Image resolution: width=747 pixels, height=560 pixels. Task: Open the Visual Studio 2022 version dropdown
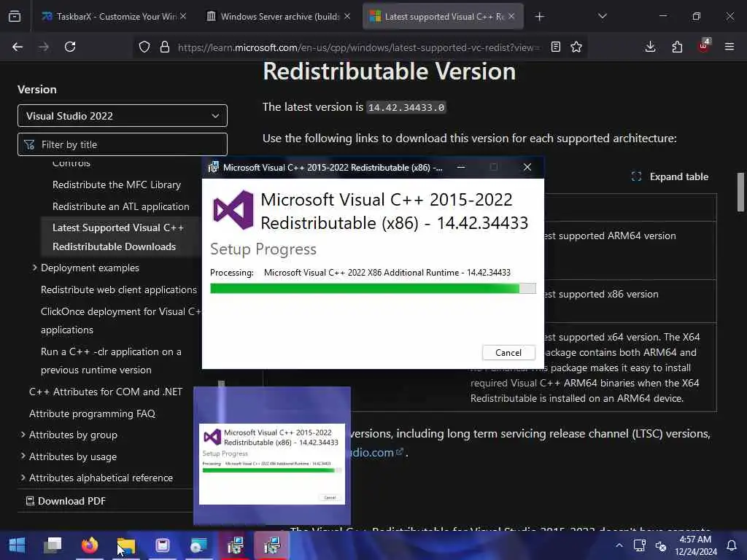click(x=123, y=116)
